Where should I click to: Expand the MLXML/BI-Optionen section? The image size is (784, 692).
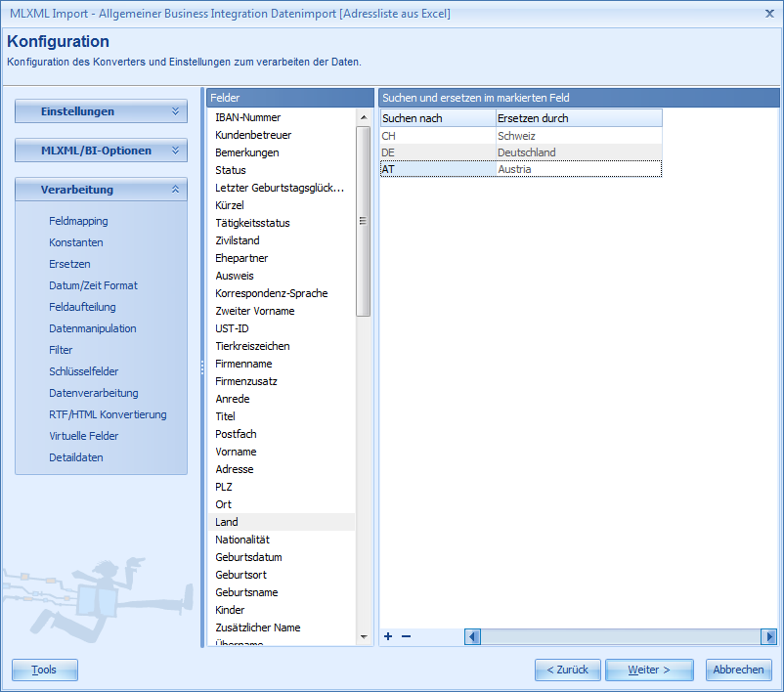tap(101, 151)
